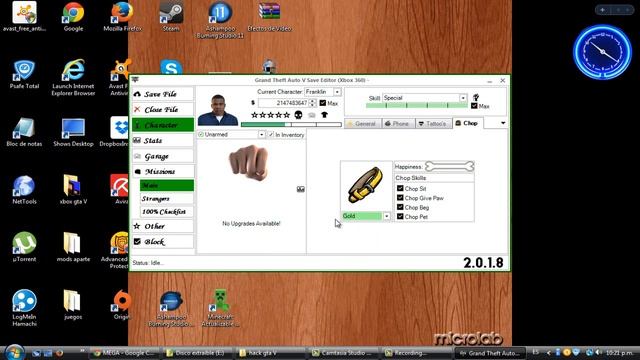
Task: Open xbox gta V folder
Action: tap(73, 189)
